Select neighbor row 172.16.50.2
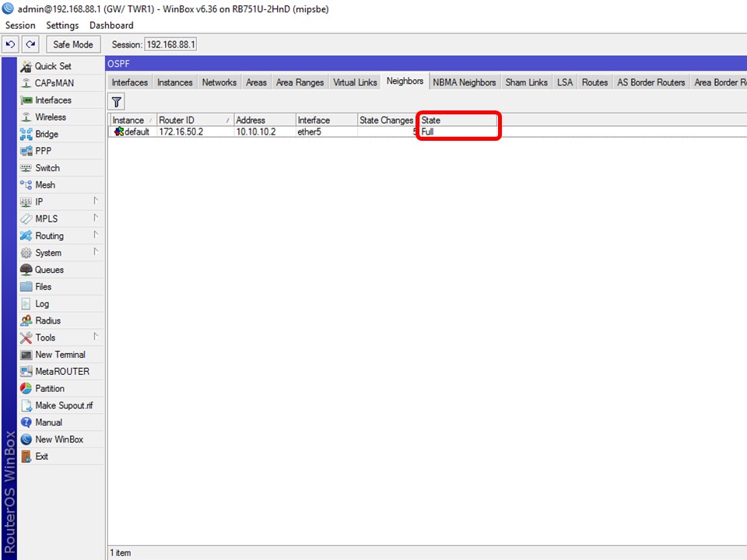Viewport: 747px width, 560px height. point(427,132)
